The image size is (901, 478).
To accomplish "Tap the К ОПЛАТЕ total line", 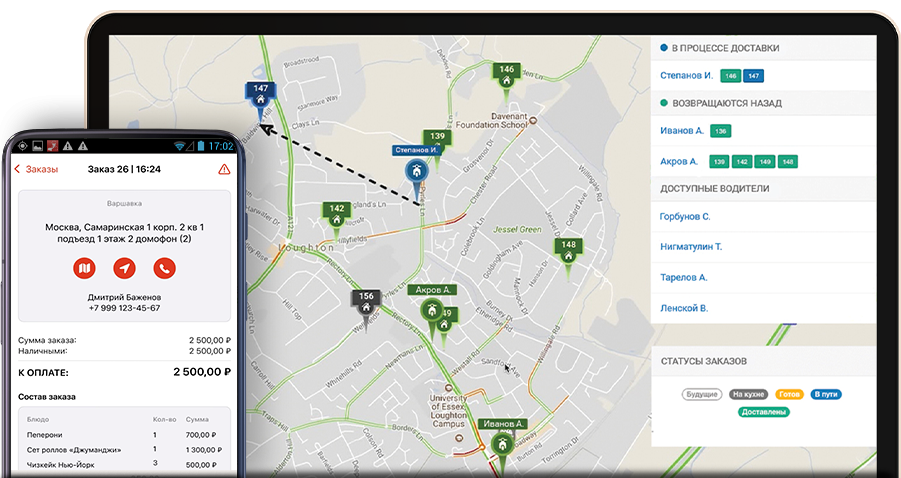I will (124, 372).
